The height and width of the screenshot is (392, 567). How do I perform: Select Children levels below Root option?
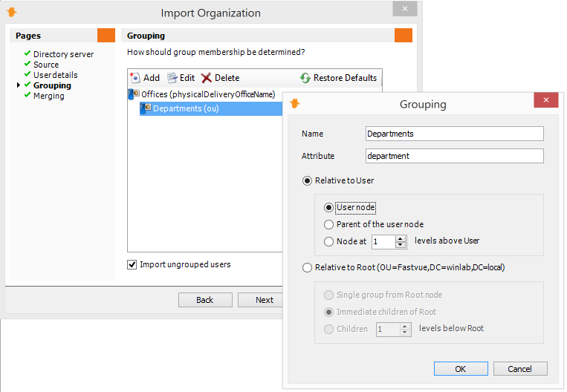328,329
